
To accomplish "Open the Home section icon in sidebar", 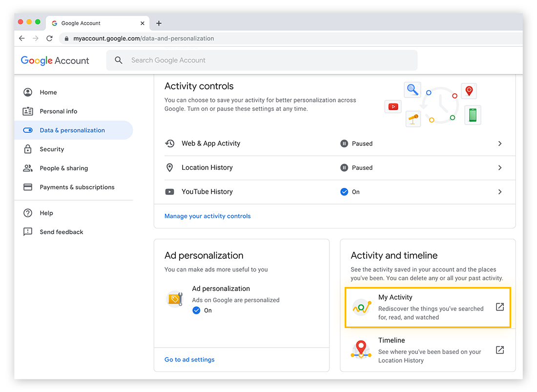I will coord(28,92).
